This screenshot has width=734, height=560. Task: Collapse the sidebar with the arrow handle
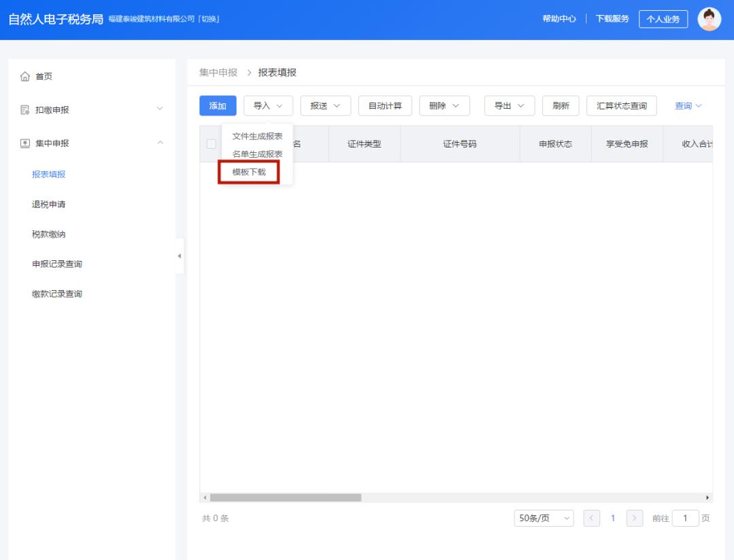178,257
